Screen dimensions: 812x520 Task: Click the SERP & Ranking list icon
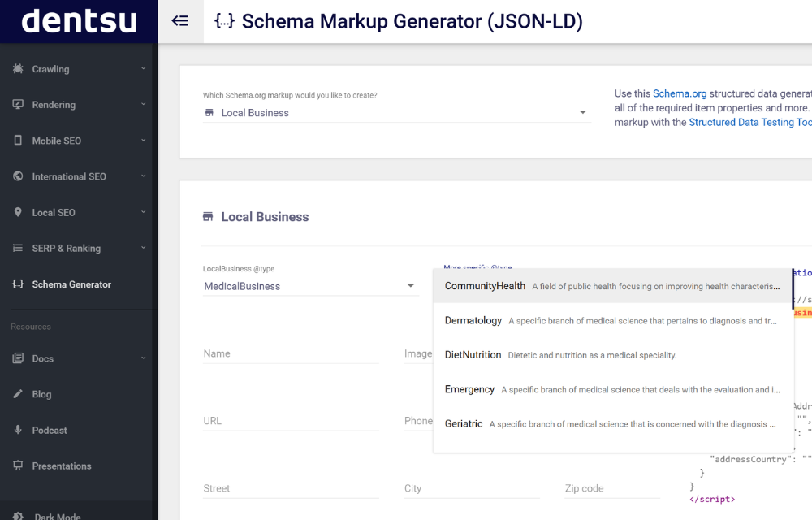[17, 248]
